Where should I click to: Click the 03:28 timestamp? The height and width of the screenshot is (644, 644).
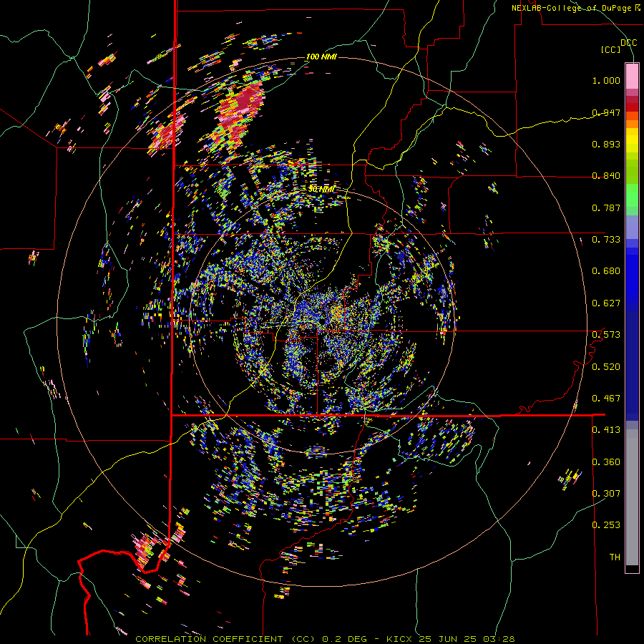[x=498, y=639]
